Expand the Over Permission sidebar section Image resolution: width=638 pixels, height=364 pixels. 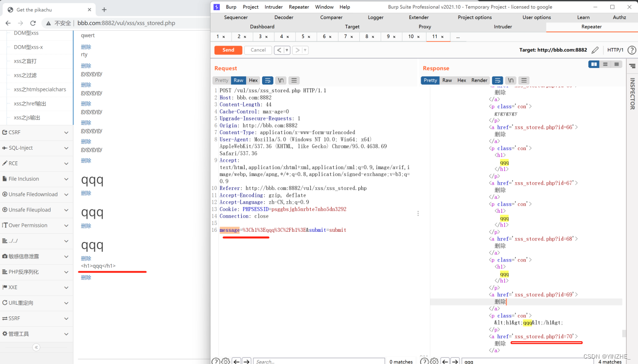[36, 225]
